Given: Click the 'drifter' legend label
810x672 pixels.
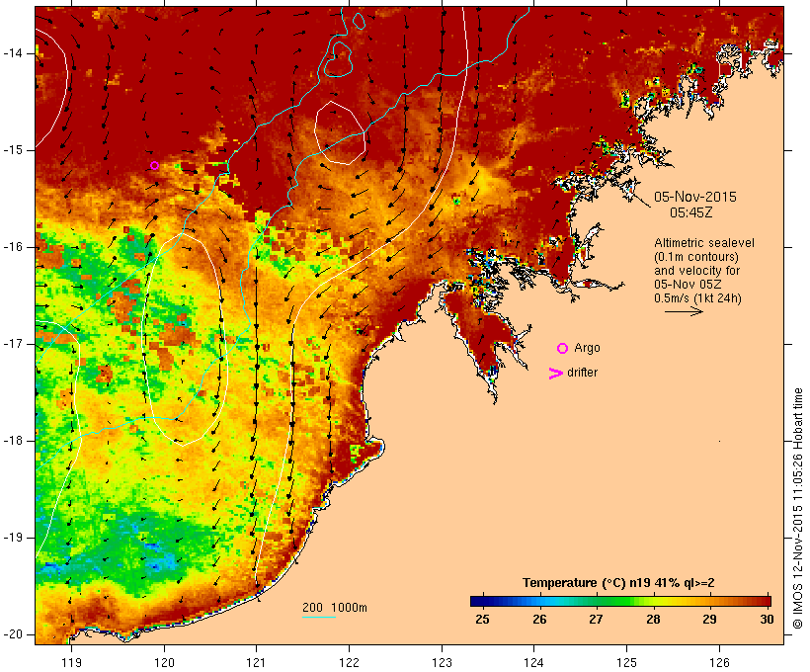Looking at the screenshot, I should (582, 373).
